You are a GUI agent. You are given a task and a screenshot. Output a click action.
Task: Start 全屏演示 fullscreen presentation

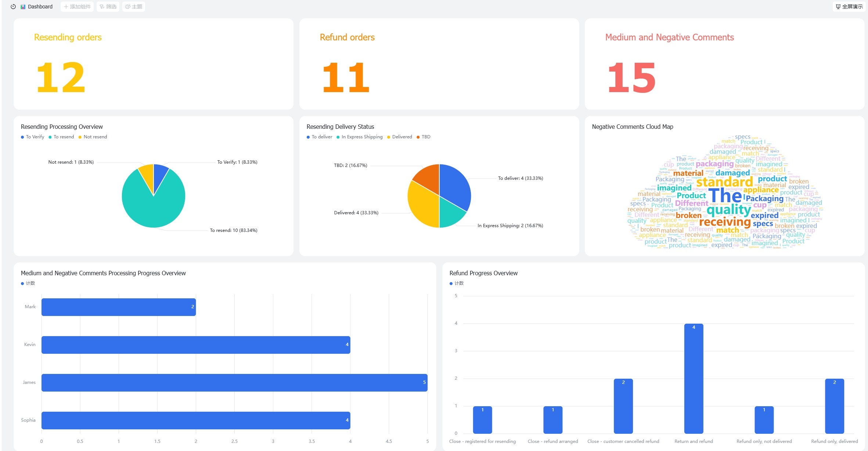(849, 7)
